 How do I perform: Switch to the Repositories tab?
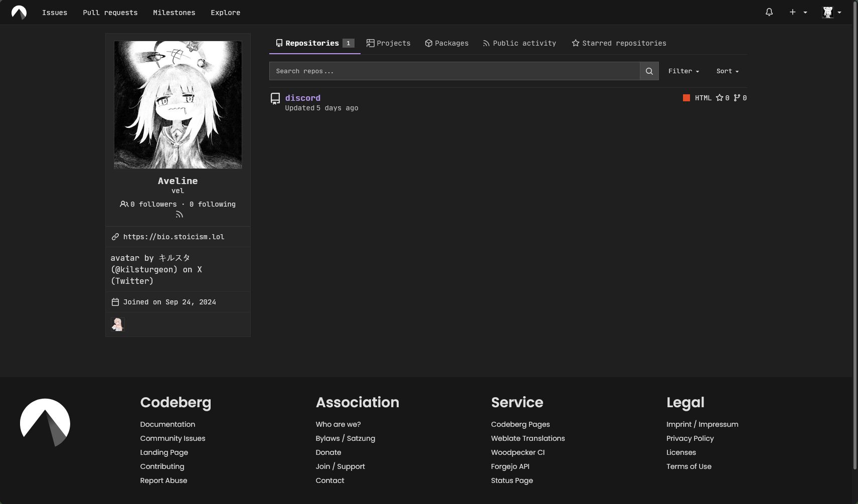pyautogui.click(x=315, y=43)
